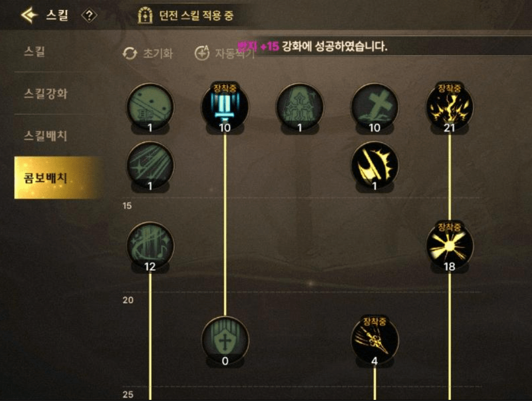The height and width of the screenshot is (401, 532).
Task: Pick the radiant burst skill level 18
Action: [x=449, y=246]
